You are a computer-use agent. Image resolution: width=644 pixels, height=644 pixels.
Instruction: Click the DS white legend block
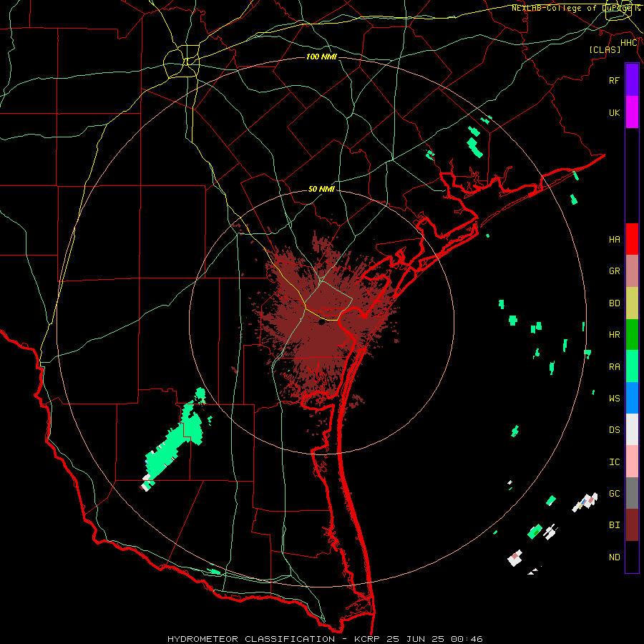tap(632, 429)
